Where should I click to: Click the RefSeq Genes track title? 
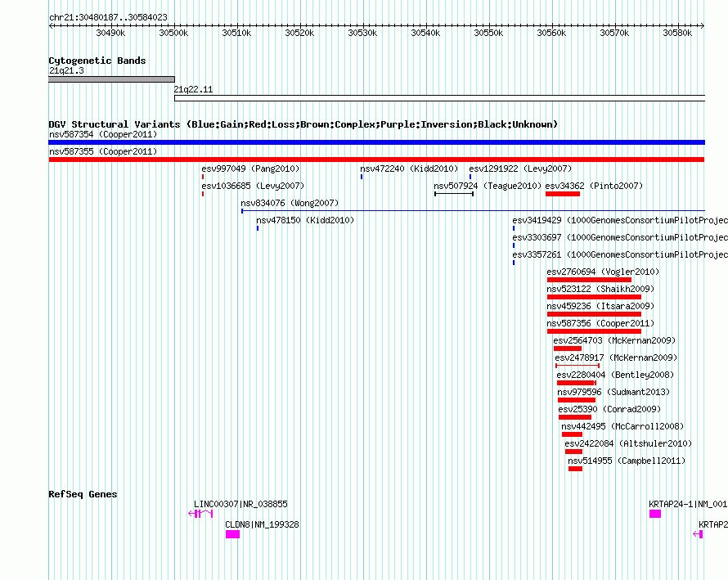[x=83, y=494]
